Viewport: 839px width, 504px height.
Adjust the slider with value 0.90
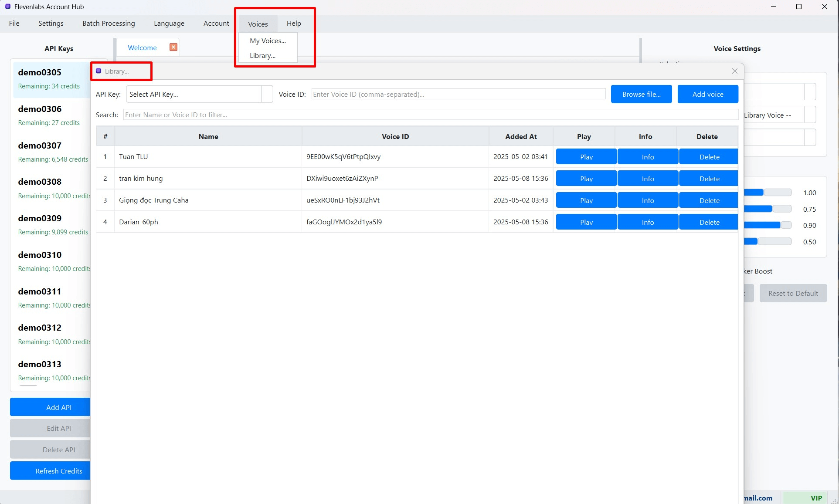[768, 225]
